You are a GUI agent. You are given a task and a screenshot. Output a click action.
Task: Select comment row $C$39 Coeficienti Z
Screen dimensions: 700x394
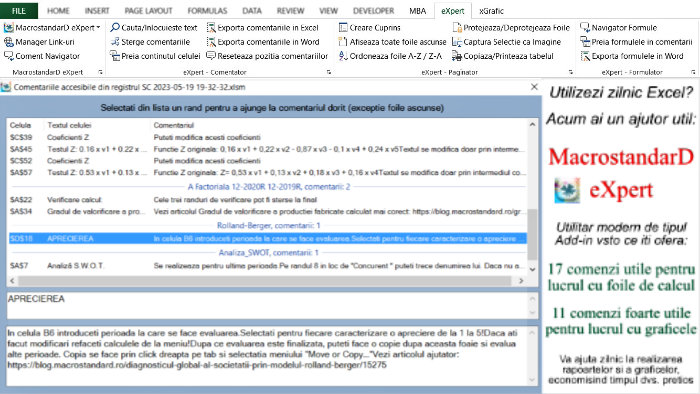pos(267,137)
